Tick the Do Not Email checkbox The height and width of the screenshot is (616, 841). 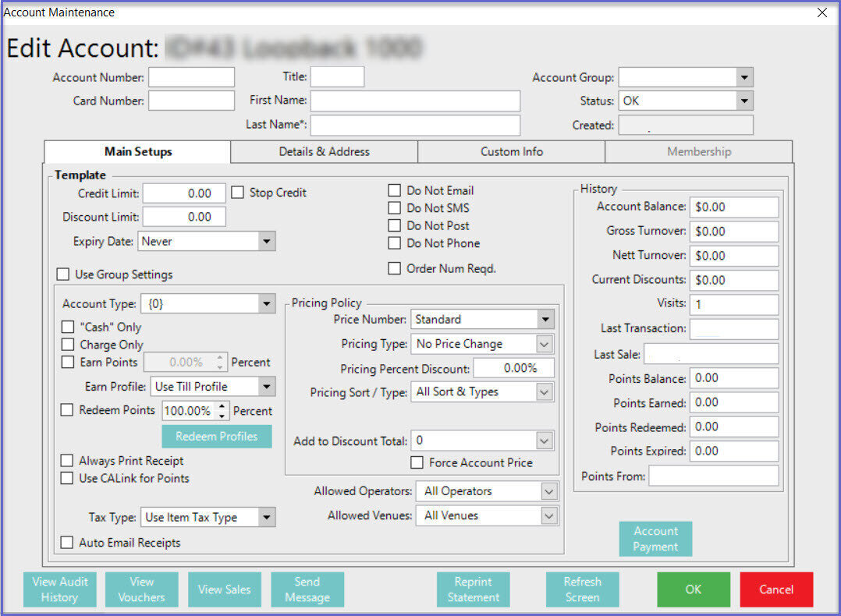tap(395, 190)
